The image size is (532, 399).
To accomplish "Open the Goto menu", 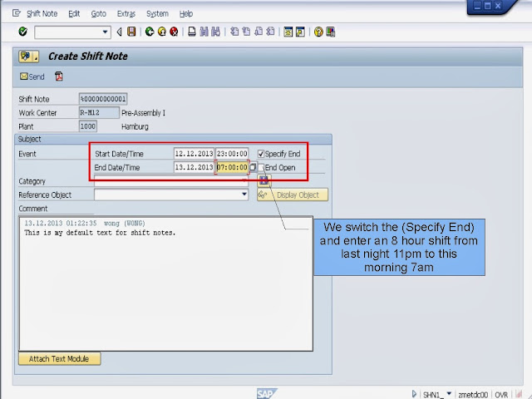I will (98, 13).
